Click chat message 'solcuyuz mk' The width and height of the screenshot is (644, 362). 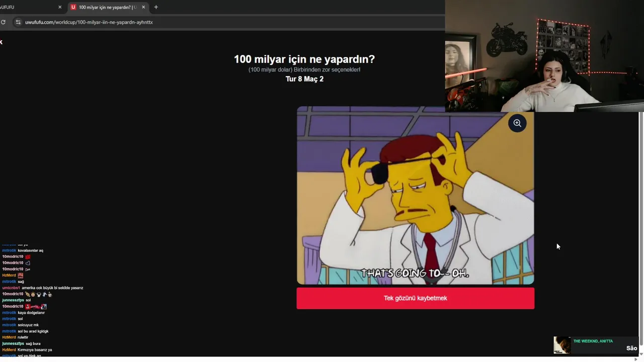[x=28, y=325]
